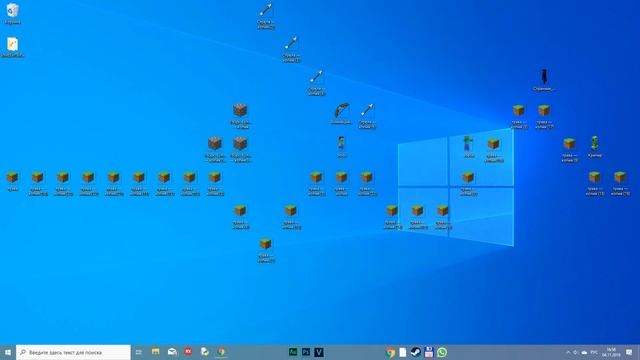This screenshot has height=360, width=640.
Task: Open WhatsApp from the taskbar
Action: tap(442, 352)
